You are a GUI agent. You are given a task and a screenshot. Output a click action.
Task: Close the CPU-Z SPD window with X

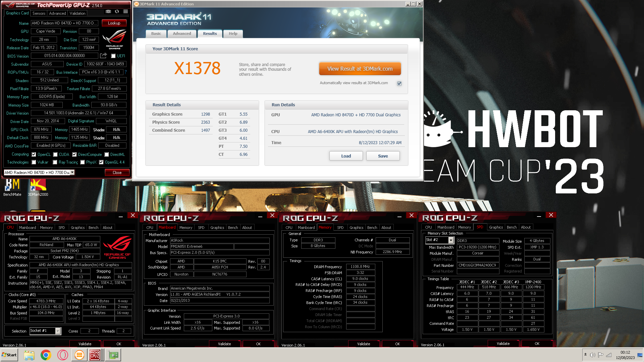coord(551,215)
